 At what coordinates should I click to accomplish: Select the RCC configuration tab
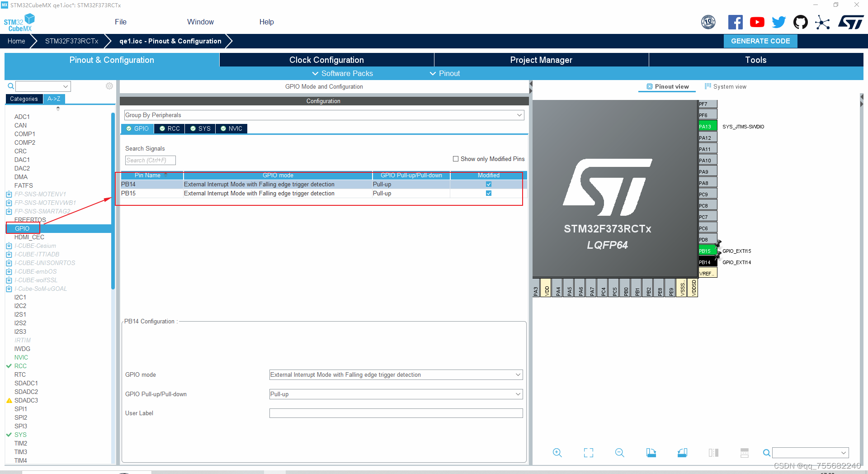tap(170, 129)
